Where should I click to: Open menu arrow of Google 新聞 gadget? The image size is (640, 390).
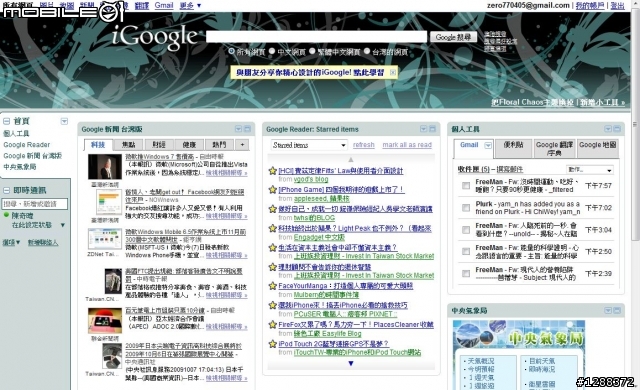pyautogui.click(x=238, y=129)
